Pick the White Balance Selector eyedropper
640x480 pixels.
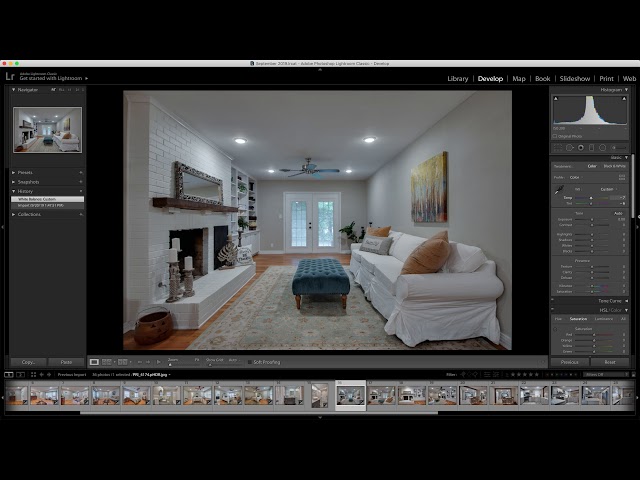point(558,190)
